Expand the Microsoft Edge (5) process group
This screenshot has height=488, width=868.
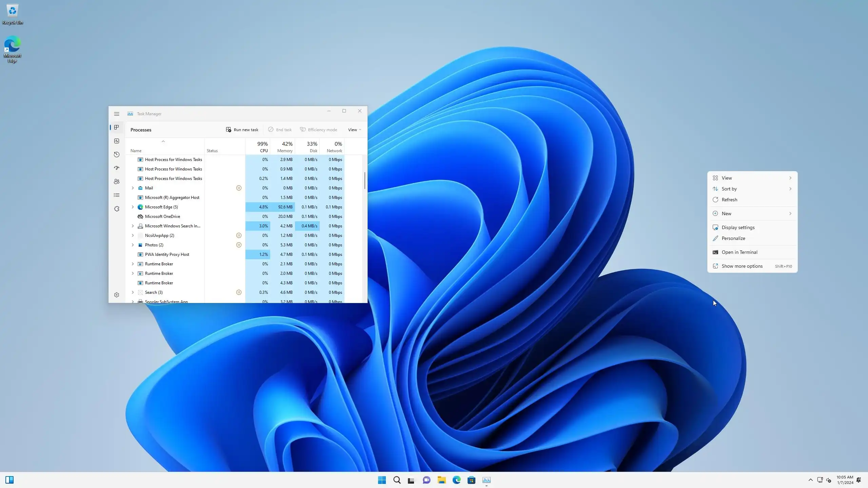(x=133, y=207)
